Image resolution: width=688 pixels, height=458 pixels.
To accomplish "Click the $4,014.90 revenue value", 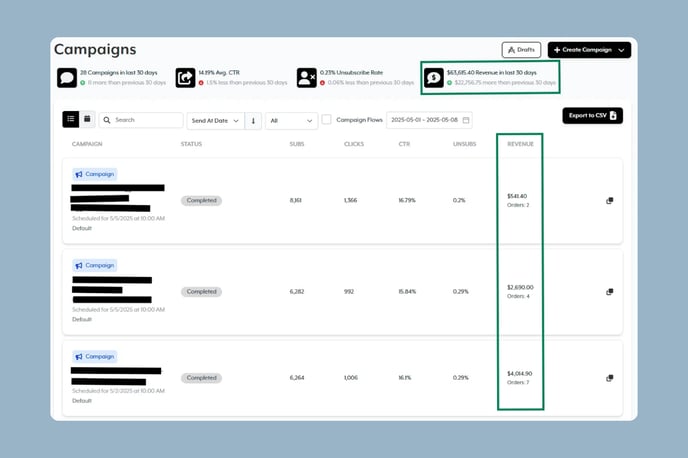I will (x=520, y=374).
